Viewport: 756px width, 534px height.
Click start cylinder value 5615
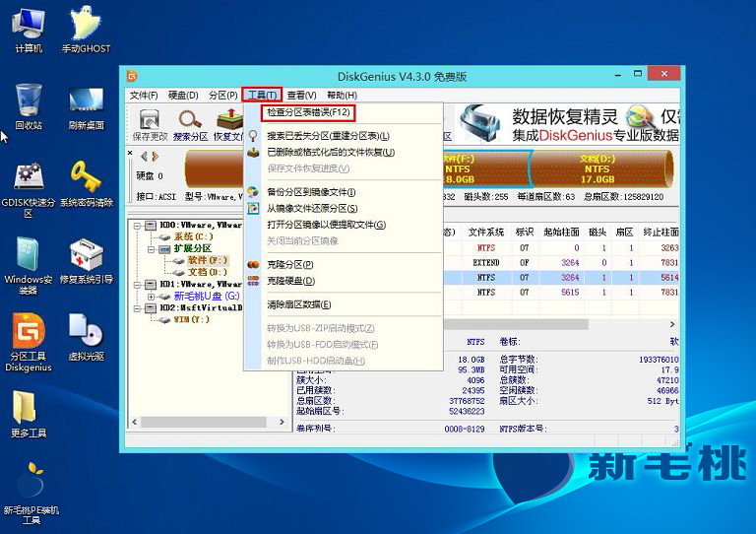coord(570,293)
